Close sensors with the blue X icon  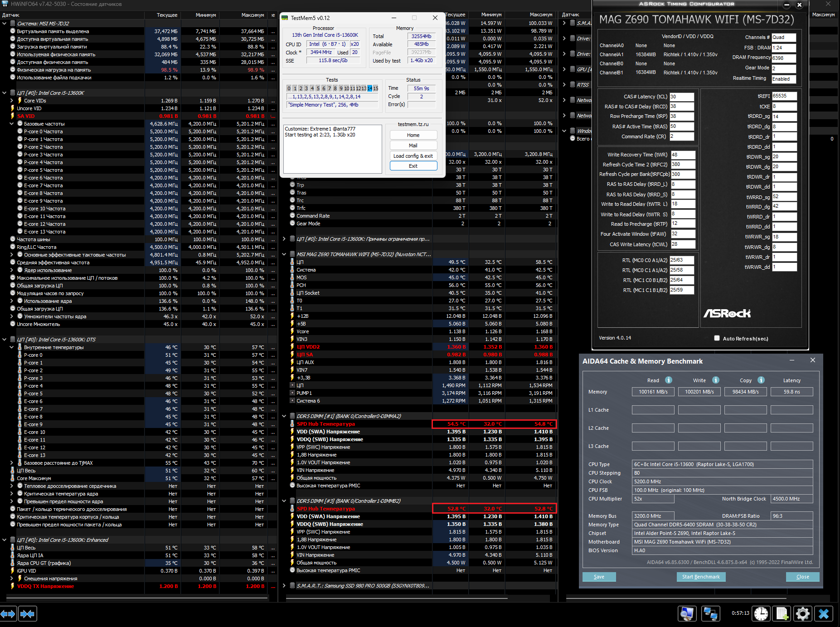coord(824,614)
